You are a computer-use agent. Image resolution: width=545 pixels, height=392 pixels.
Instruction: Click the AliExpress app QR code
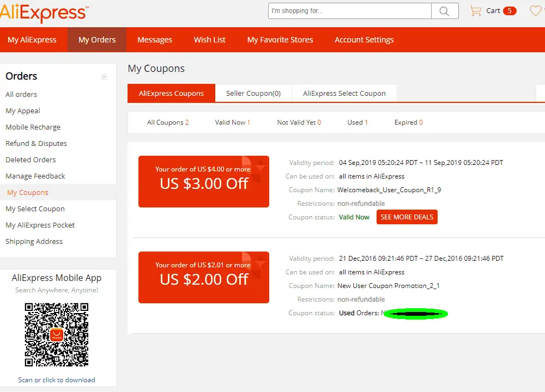(x=57, y=335)
